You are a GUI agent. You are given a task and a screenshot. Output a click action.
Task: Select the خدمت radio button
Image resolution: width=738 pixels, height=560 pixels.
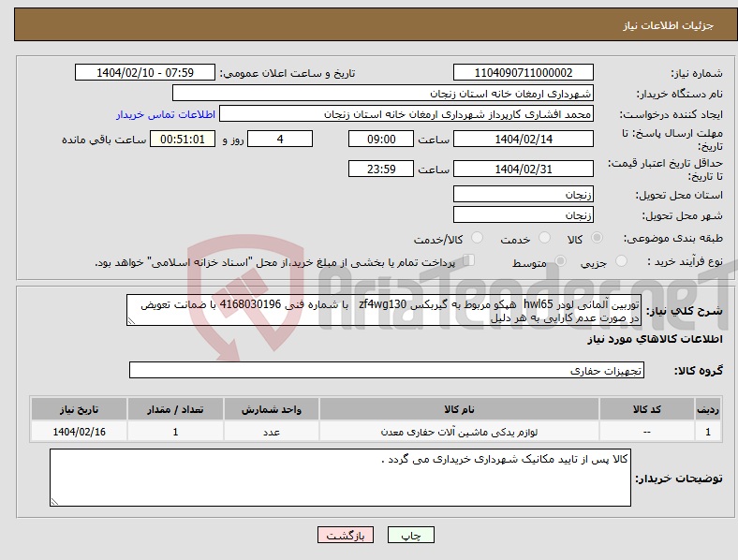coord(544,238)
